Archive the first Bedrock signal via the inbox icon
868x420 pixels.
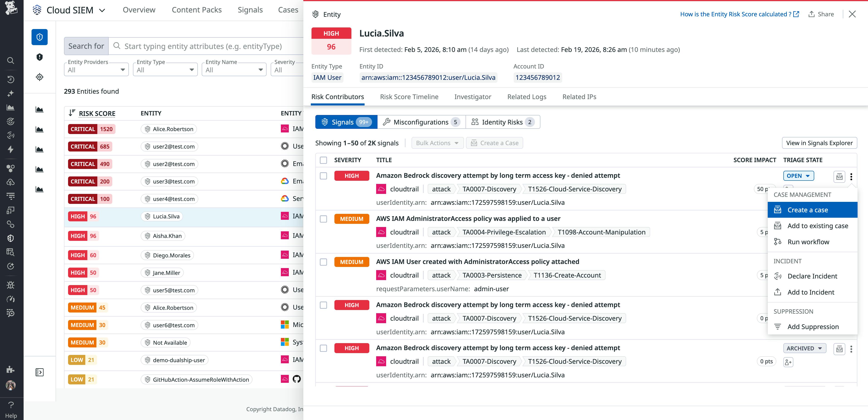(839, 176)
